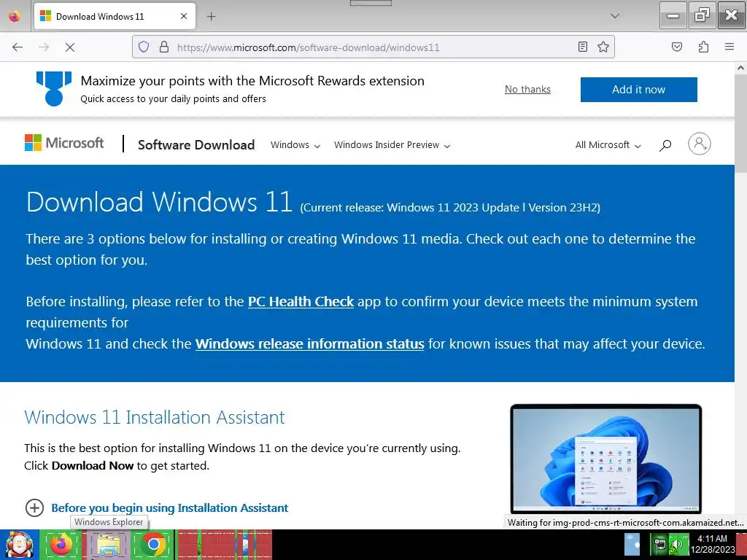Open the Microsoft logo home link

64,143
